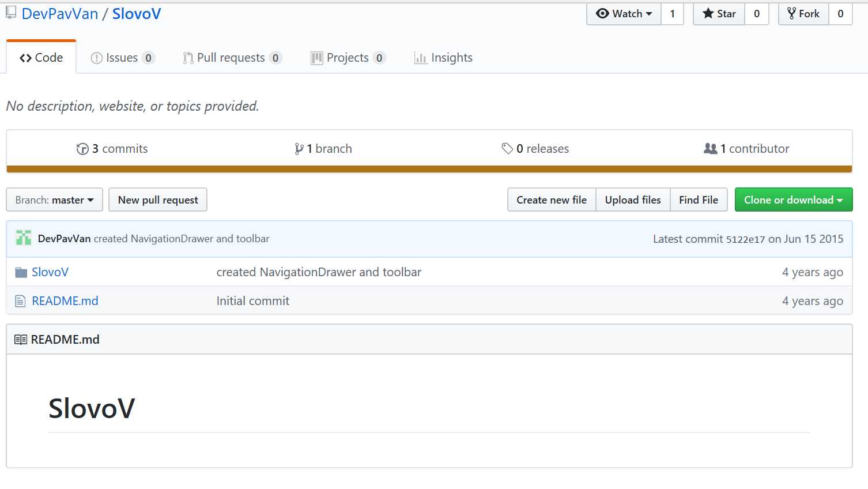View the fork count of 0
Screen dimensions: 868x489
click(x=840, y=14)
